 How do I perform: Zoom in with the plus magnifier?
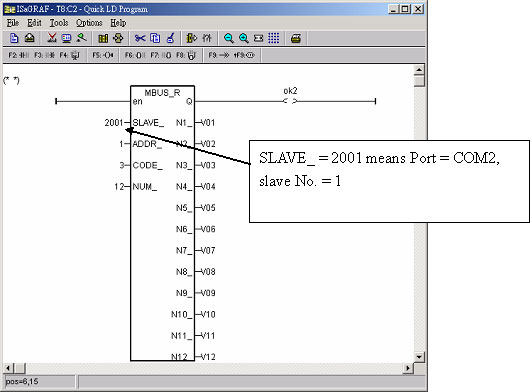tap(243, 38)
